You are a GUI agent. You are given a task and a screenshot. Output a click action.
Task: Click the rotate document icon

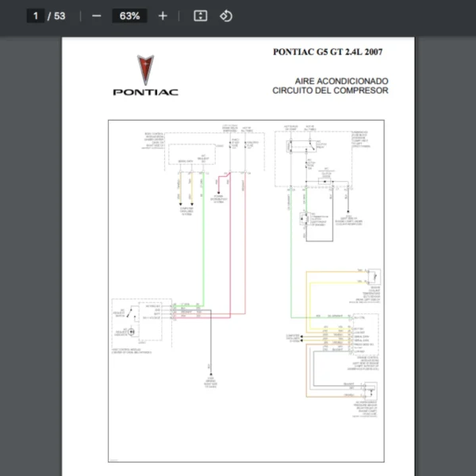pyautogui.click(x=226, y=16)
